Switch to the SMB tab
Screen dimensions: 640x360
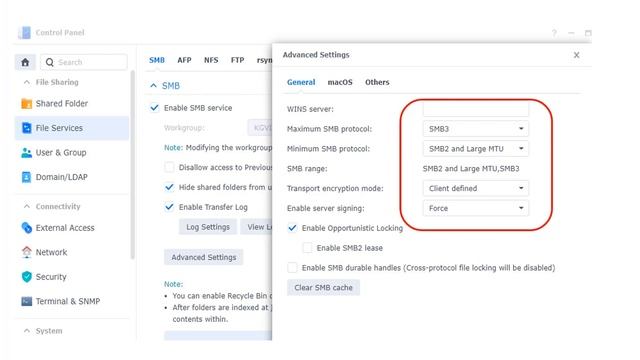click(x=157, y=60)
